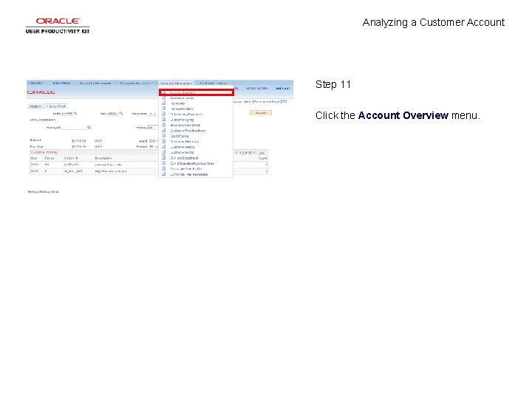Image resolution: width=532 pixels, height=399 pixels.
Task: Click the icon beside Dun & Bradstreet Lookup/Order
Action: point(163,163)
